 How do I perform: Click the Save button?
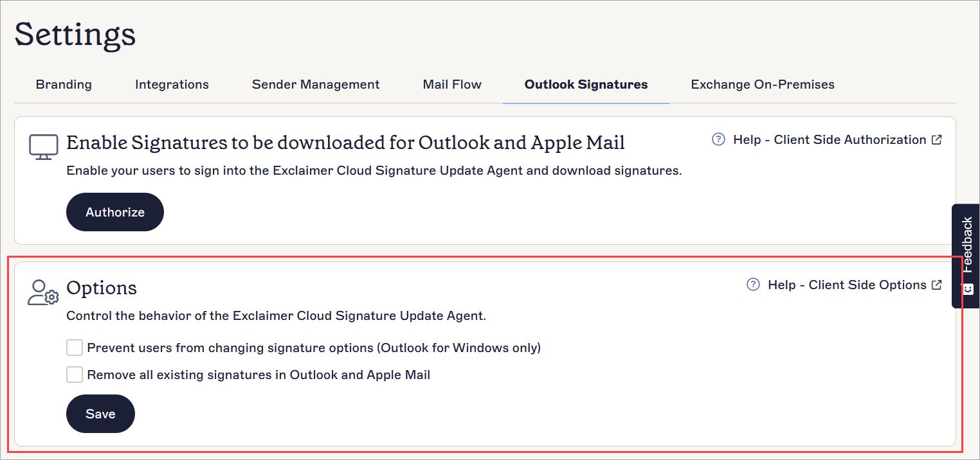(100, 414)
